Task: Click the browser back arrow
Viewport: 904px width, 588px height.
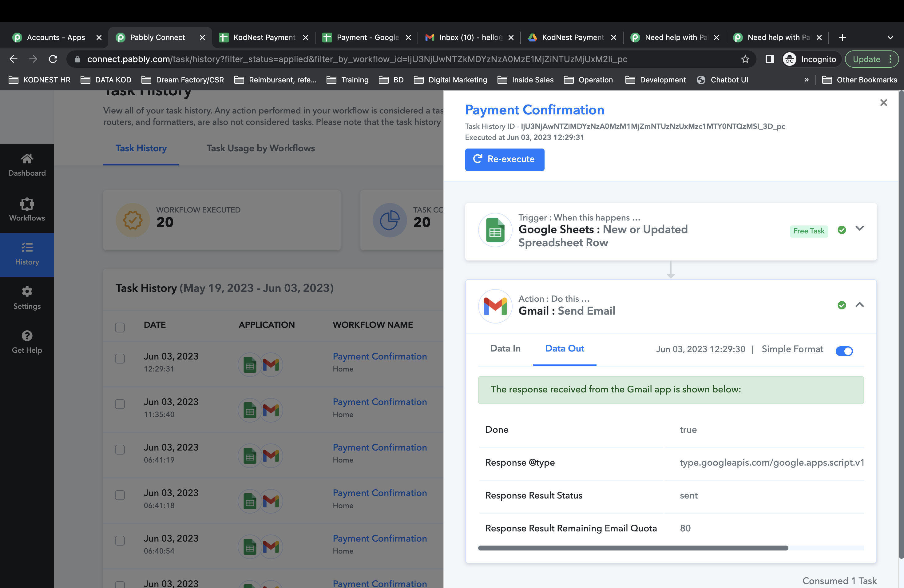Action: [x=14, y=59]
